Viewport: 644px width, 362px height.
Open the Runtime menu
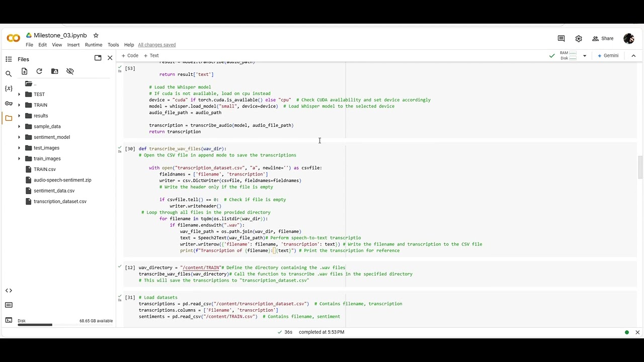point(94,45)
